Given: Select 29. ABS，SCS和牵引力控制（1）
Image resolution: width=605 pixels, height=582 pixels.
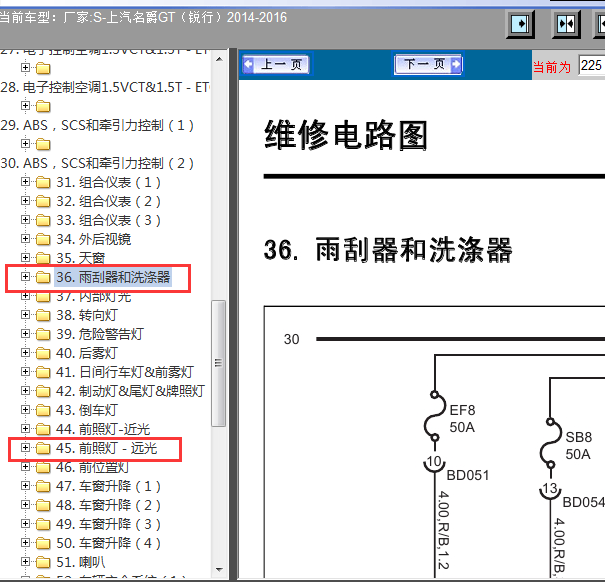Looking at the screenshot, I should pos(97,125).
